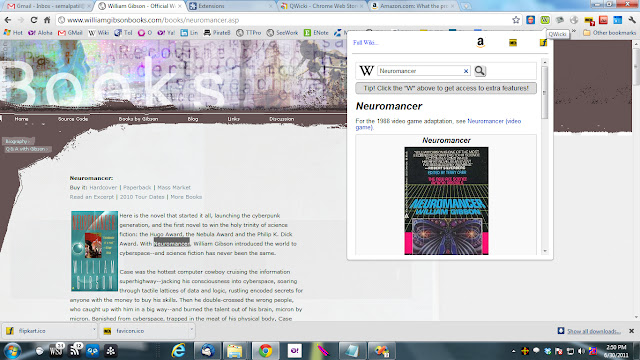This screenshot has width=640, height=360.
Task: Click Show all downloads link
Action: point(594,331)
